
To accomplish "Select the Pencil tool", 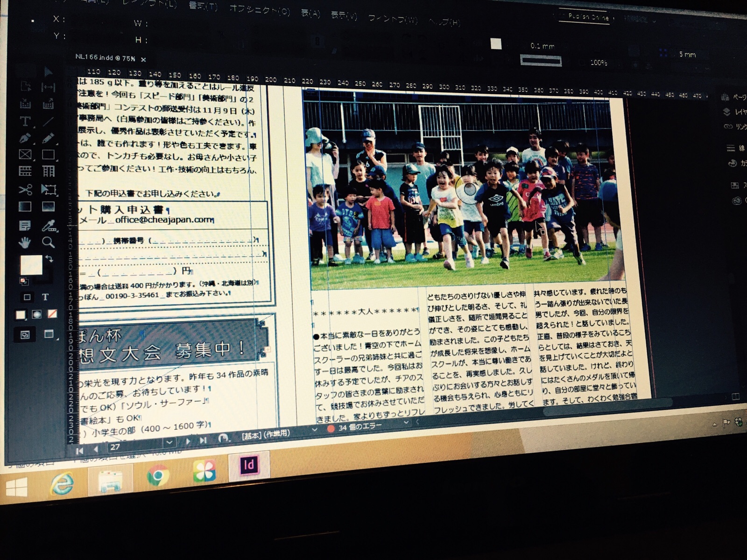I will tap(48, 138).
